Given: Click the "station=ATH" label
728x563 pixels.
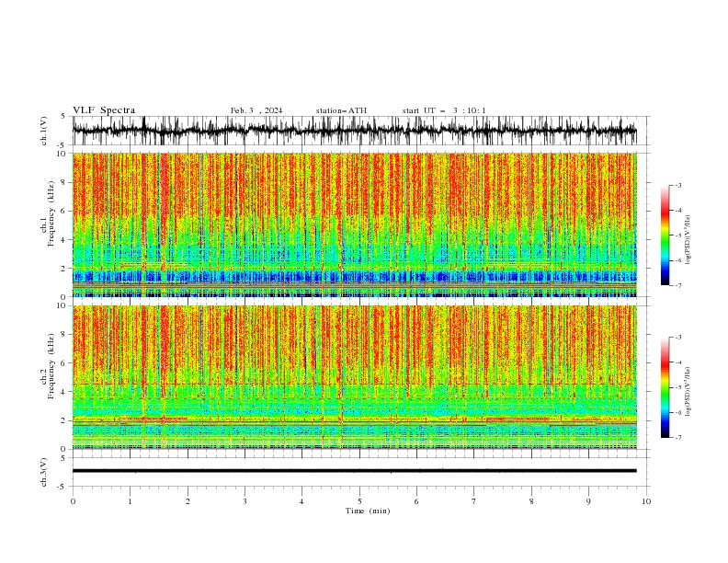Looking at the screenshot, I should point(341,110).
